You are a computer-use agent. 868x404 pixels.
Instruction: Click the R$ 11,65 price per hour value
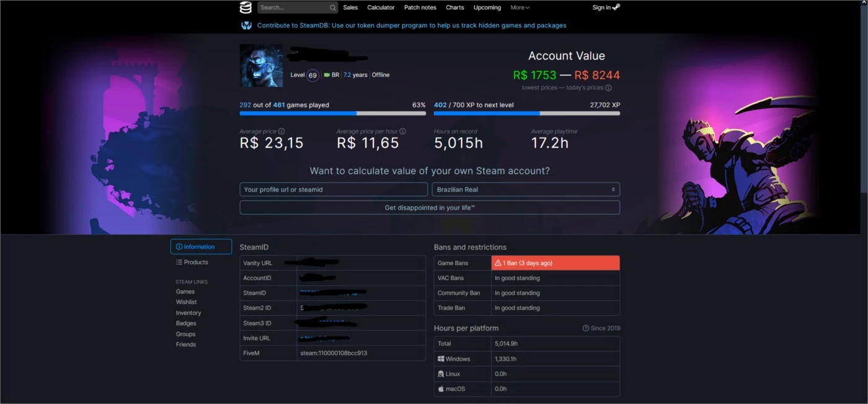(369, 143)
